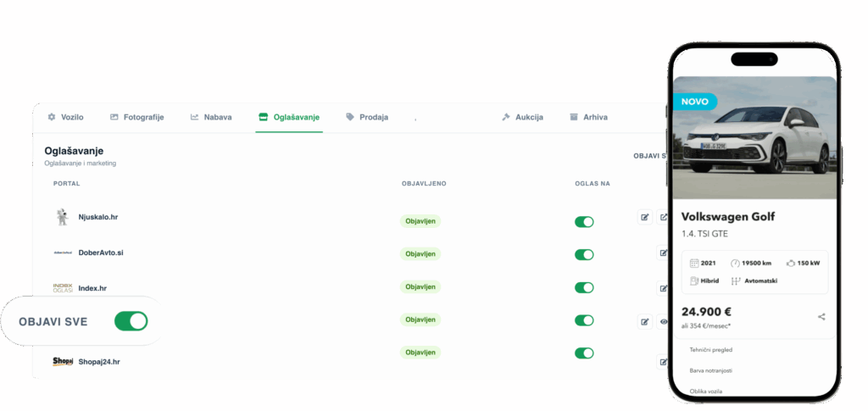Go to the Aukcija tab
Screen dimensions: 868x411
(522, 117)
